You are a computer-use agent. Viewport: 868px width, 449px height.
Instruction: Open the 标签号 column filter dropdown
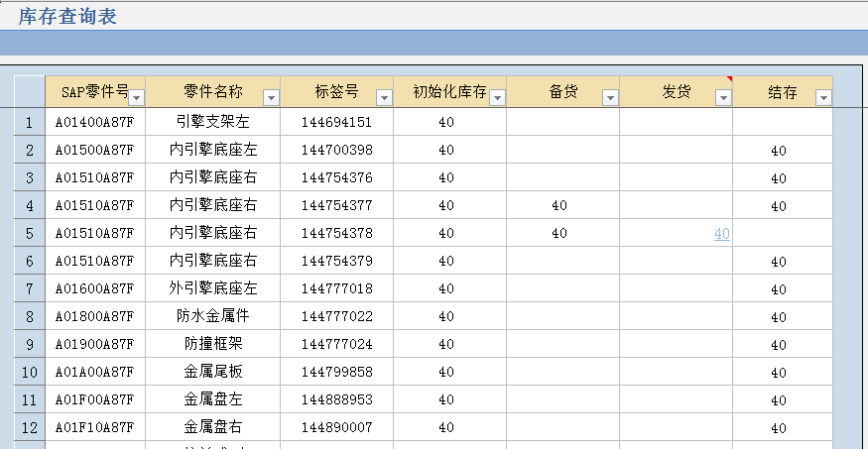click(384, 98)
